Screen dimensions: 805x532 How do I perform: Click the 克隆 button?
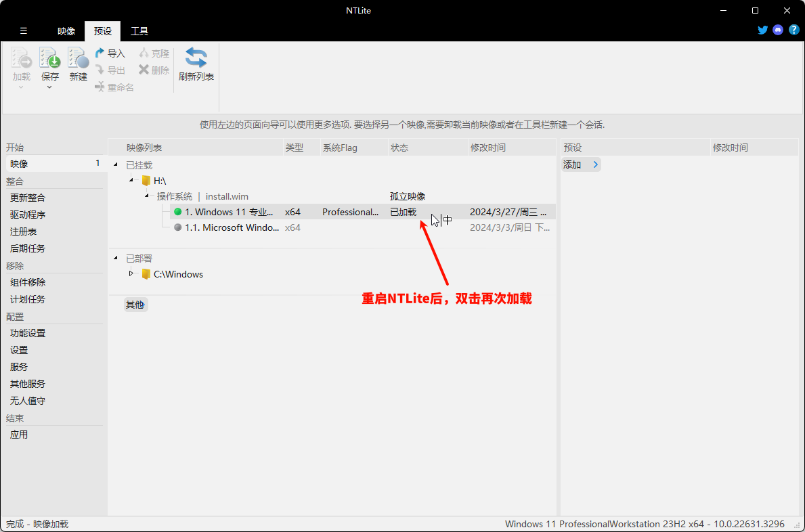(x=154, y=53)
